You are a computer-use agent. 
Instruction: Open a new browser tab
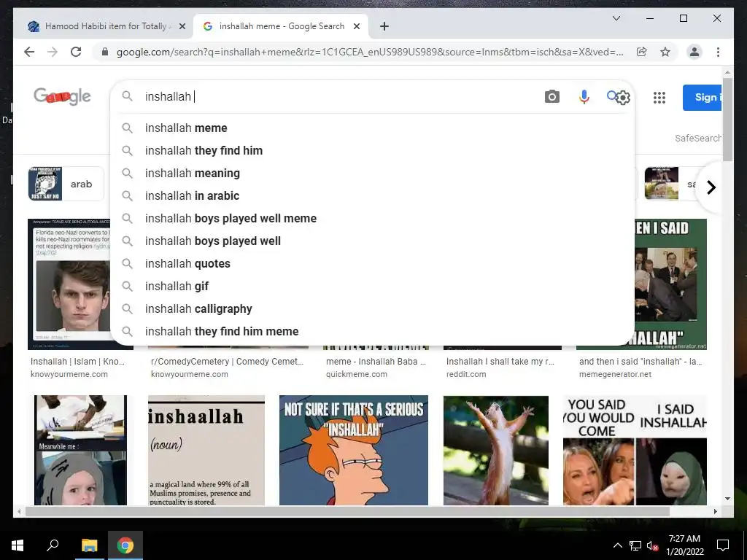click(384, 27)
